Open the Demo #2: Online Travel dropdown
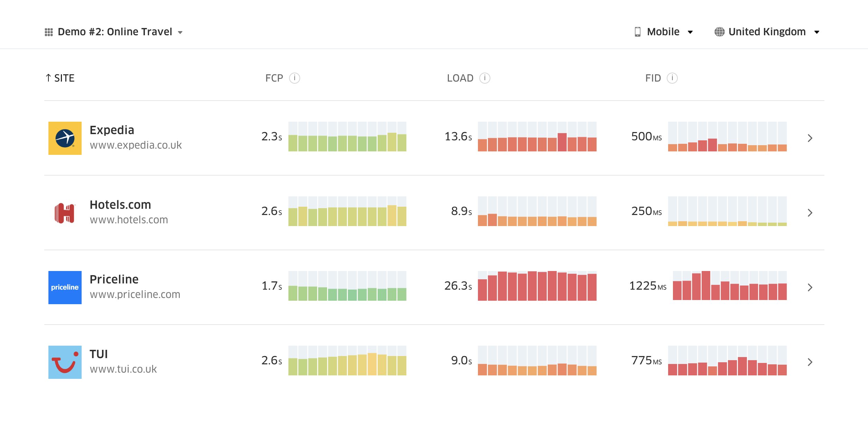 click(181, 32)
